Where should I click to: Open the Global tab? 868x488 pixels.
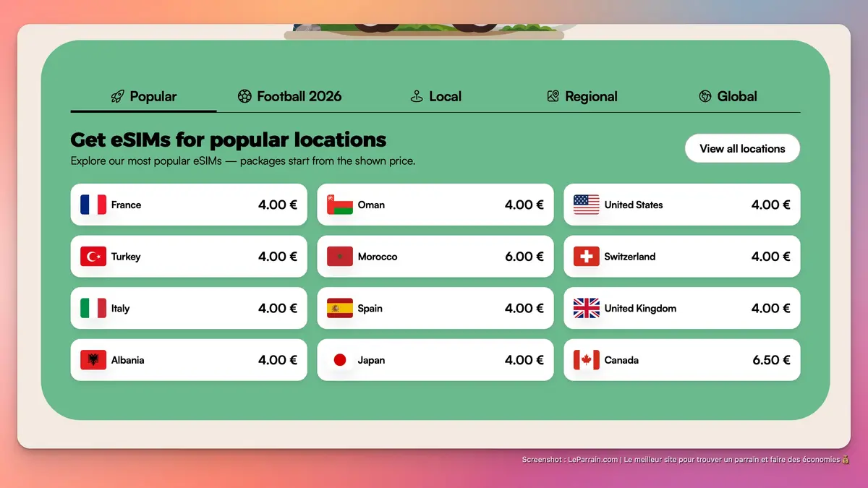728,96
